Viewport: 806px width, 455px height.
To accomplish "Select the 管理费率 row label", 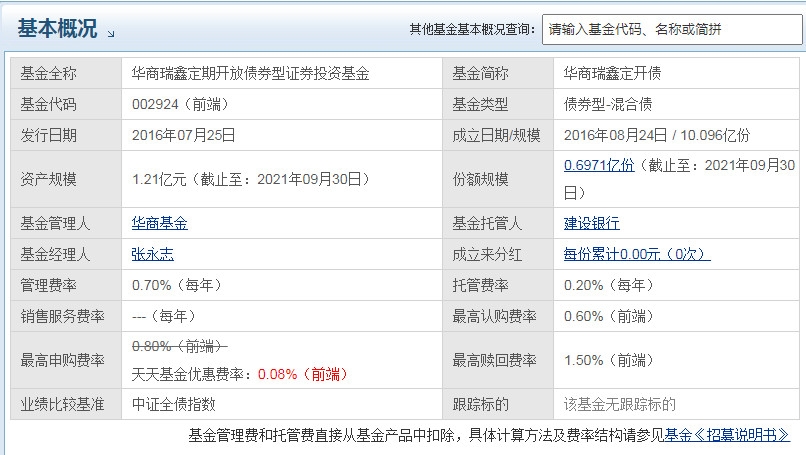I will (x=48, y=285).
